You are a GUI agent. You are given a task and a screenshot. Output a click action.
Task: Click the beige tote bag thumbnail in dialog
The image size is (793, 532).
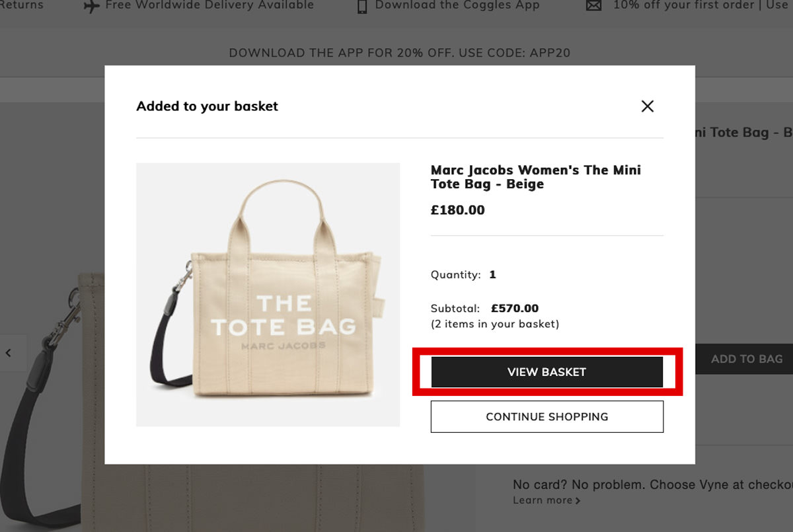pos(268,294)
